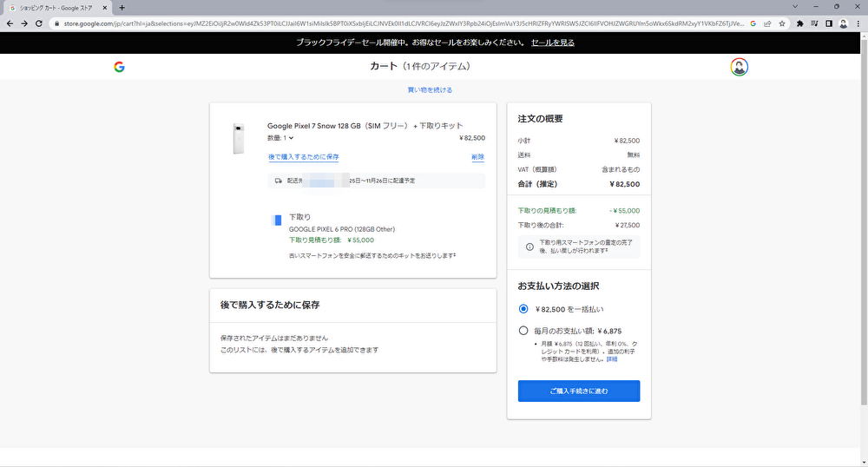Click the share page icon in address bar
Screen dimensions: 868x467
(x=767, y=23)
